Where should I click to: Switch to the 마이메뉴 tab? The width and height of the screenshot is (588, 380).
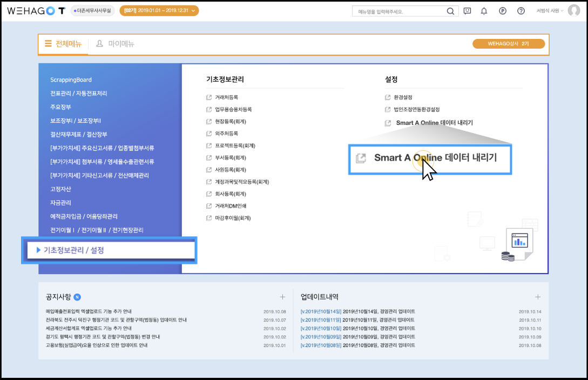(x=115, y=44)
